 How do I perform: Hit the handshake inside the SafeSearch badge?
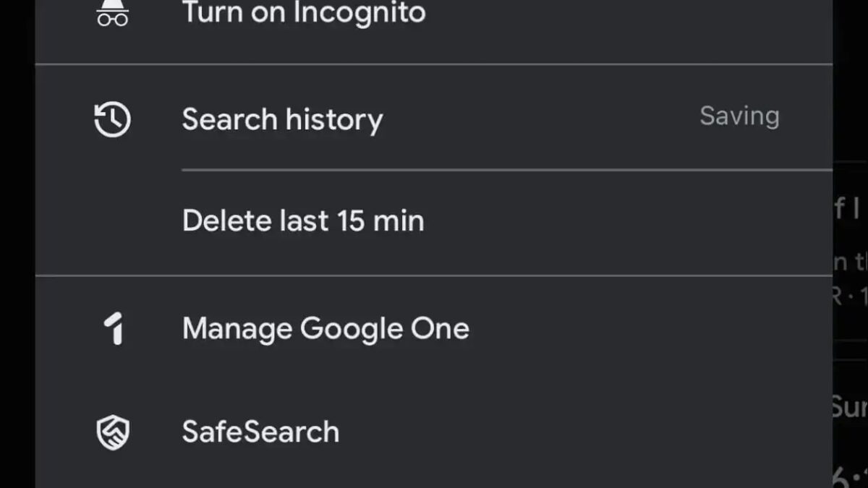click(x=112, y=432)
